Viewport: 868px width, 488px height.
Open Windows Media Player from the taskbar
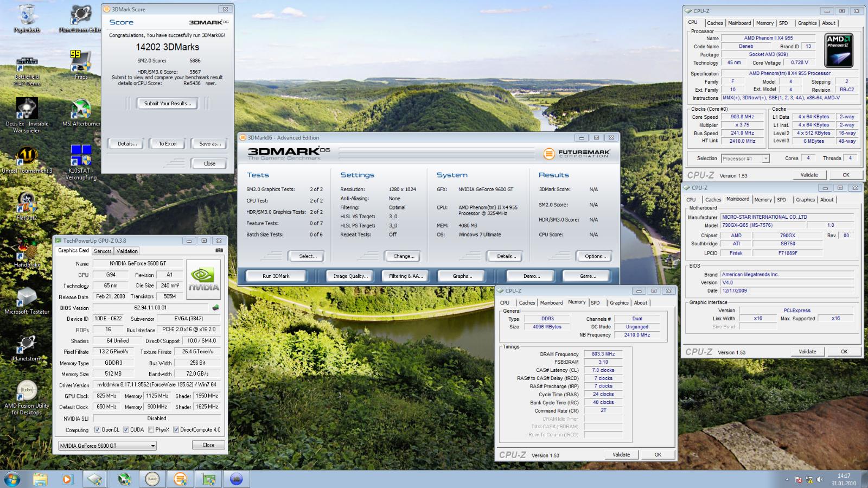click(x=67, y=479)
